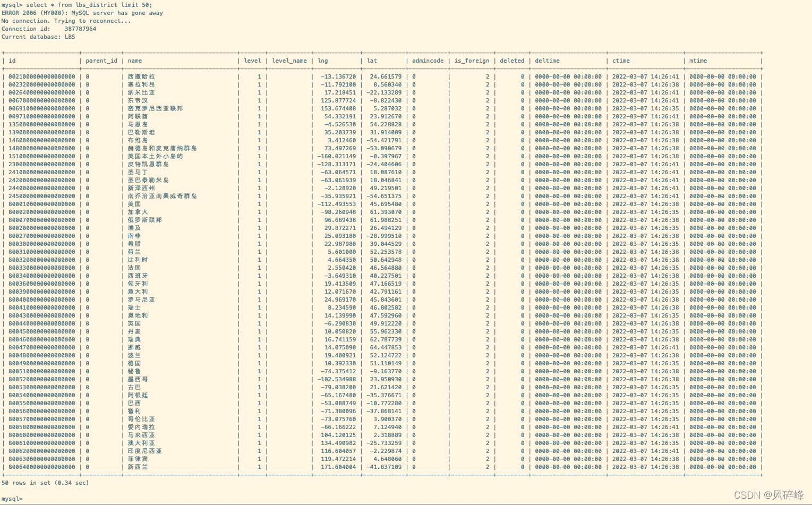Click the 'is_foreign' column header
The height and width of the screenshot is (505, 812).
[x=472, y=61]
